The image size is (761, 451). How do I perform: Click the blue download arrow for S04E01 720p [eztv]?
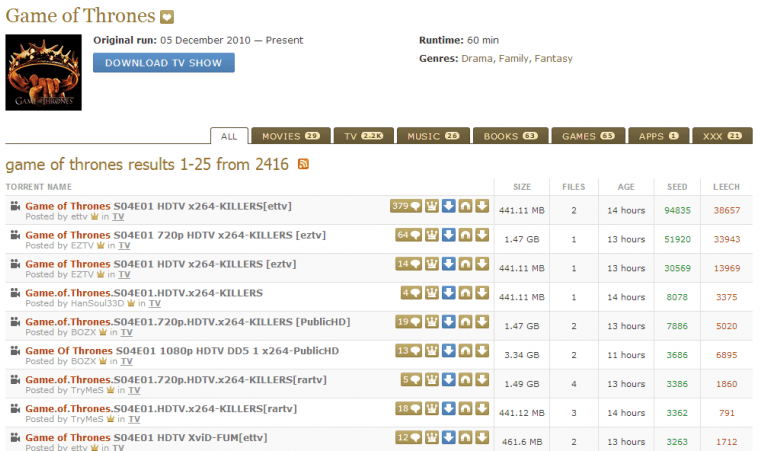(x=449, y=236)
